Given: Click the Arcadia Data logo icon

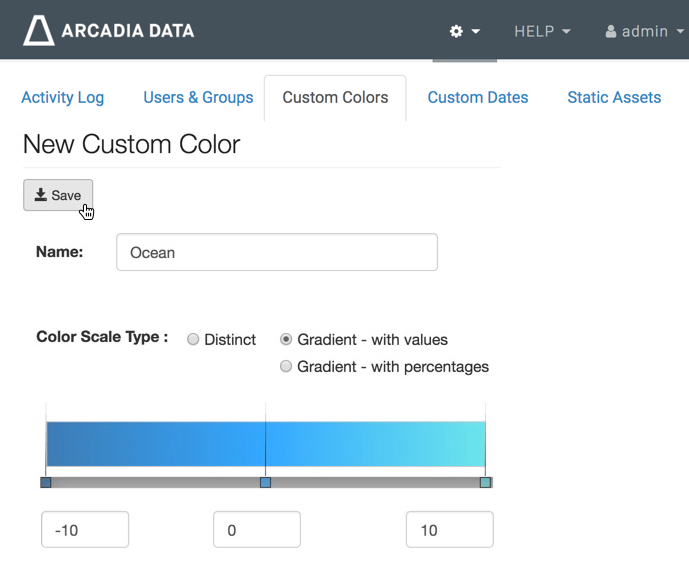Looking at the screenshot, I should 39,31.
